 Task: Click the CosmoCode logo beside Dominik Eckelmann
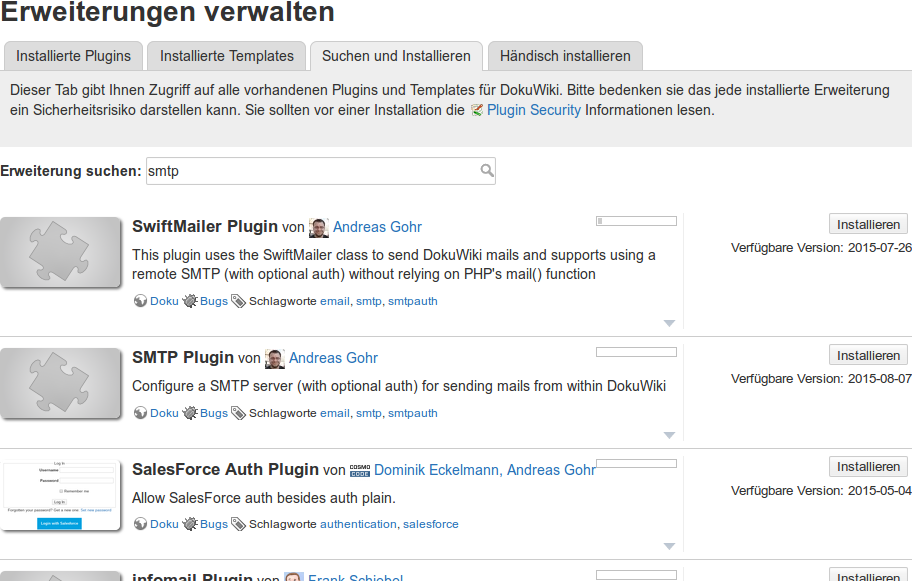click(360, 470)
